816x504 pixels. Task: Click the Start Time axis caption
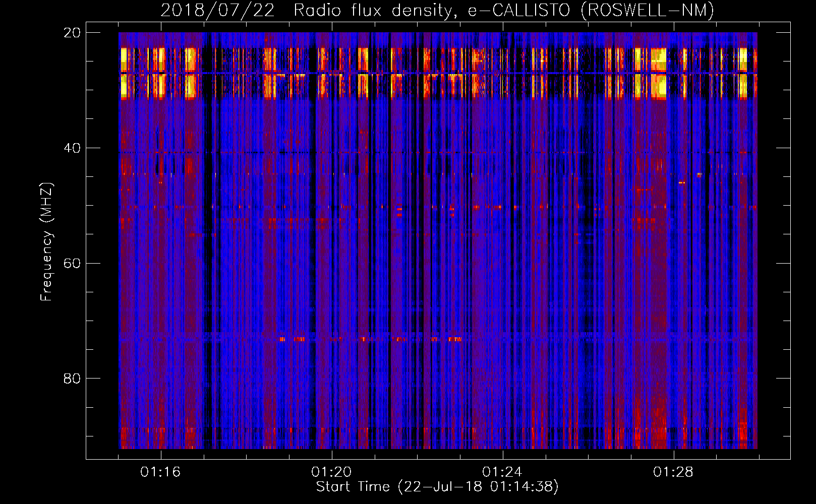(x=437, y=487)
